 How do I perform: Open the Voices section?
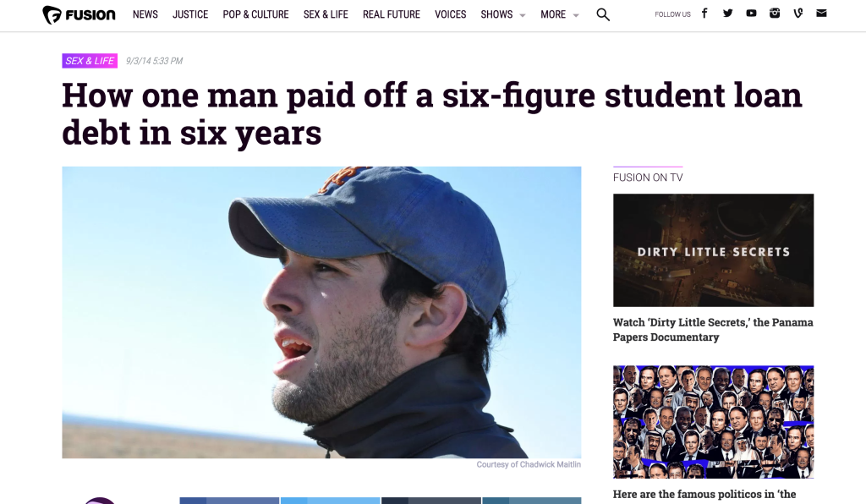point(450,14)
